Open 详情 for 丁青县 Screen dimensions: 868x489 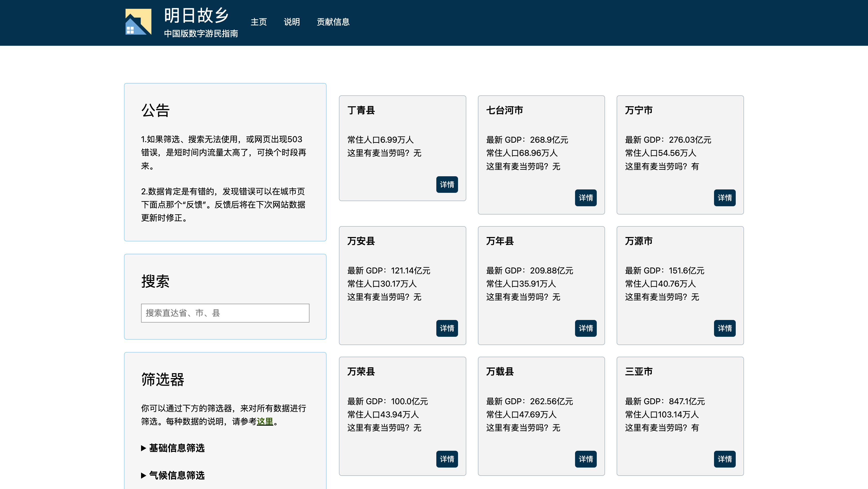pos(446,184)
